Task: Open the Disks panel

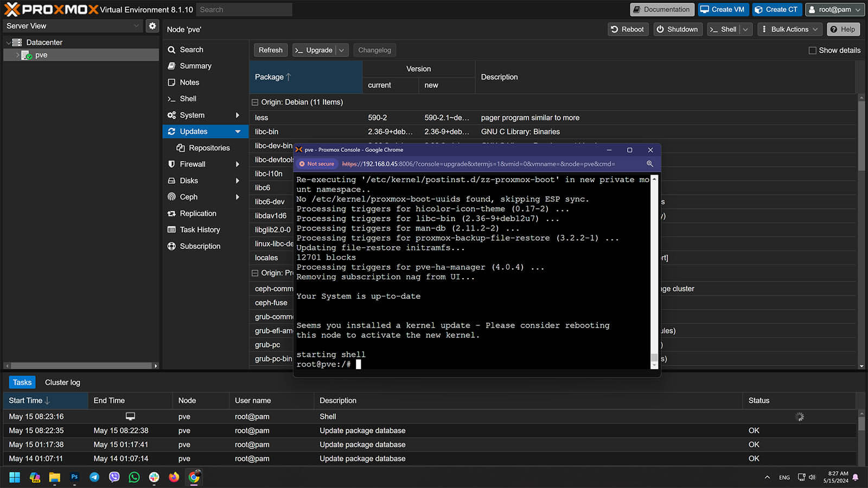Action: (187, 181)
